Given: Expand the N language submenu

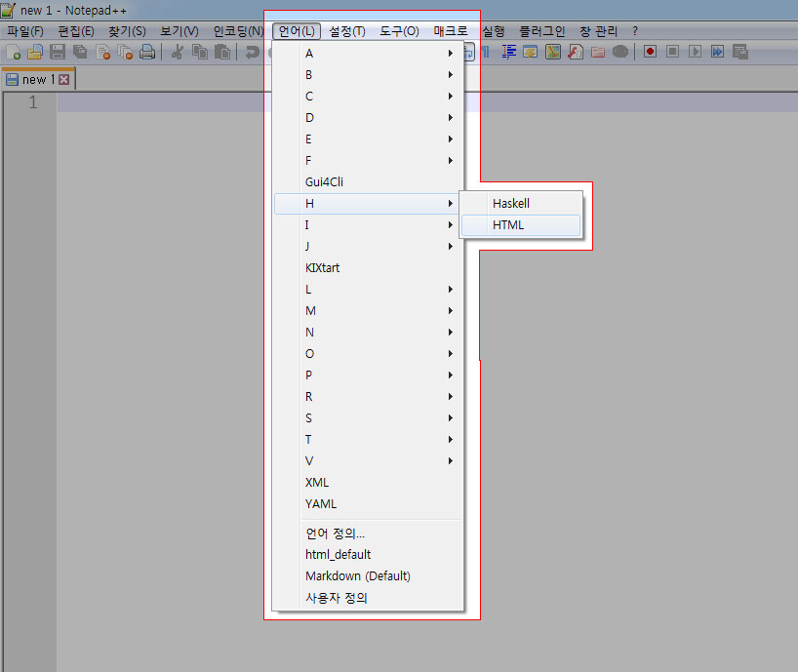Looking at the screenshot, I should tap(368, 333).
